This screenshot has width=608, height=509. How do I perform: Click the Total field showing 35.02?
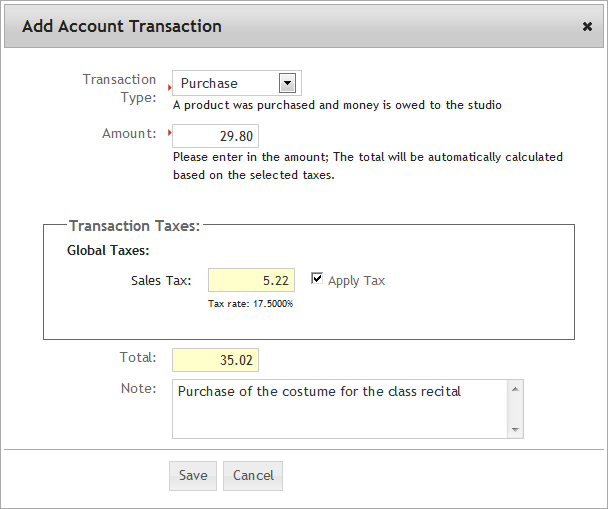215,360
